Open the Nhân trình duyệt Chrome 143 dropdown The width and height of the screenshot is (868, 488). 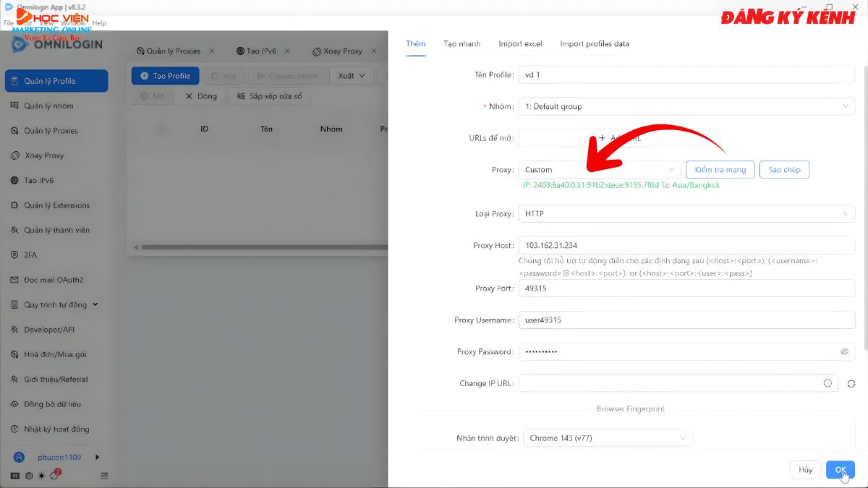pos(607,438)
